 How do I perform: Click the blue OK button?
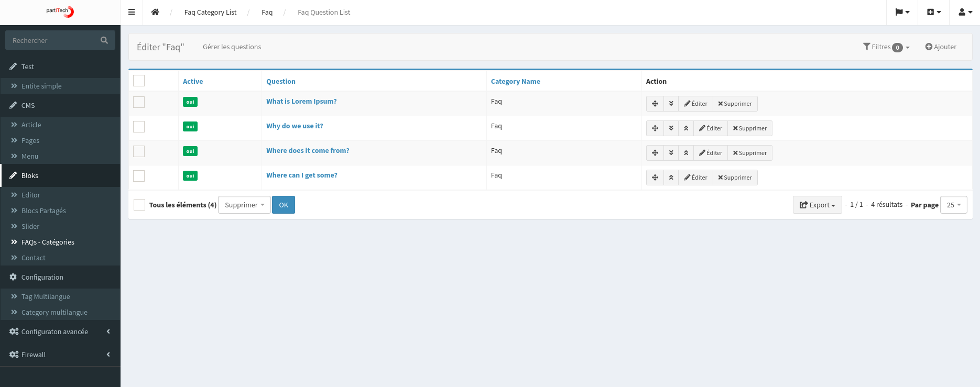284,205
